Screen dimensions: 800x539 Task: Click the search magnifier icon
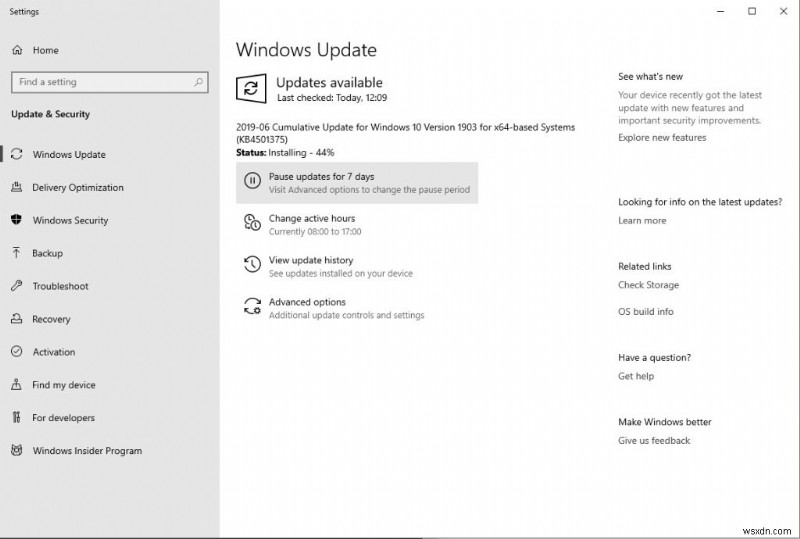198,82
